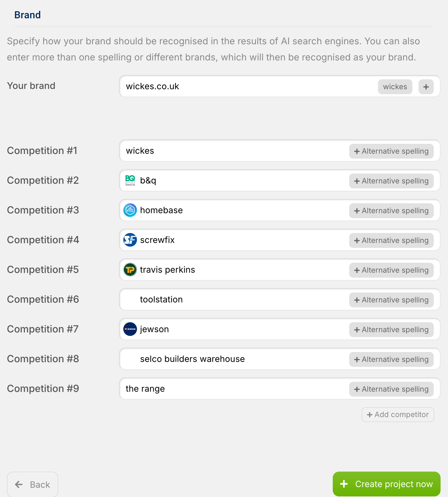
Task: Click the Travis Perkins logo icon
Action: tap(130, 270)
